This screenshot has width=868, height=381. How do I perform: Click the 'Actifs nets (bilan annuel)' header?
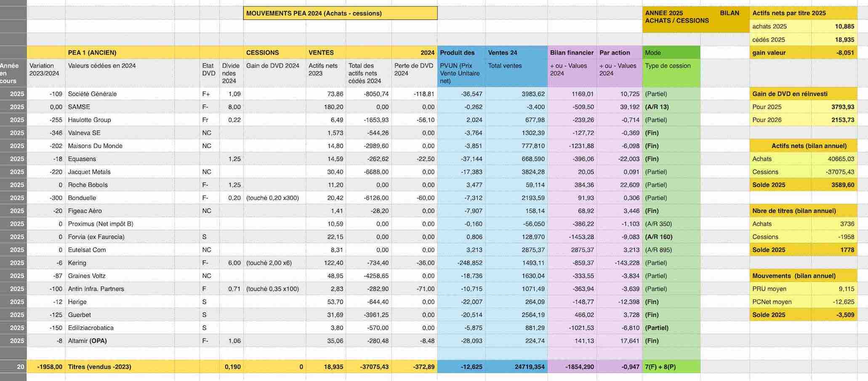coord(803,146)
